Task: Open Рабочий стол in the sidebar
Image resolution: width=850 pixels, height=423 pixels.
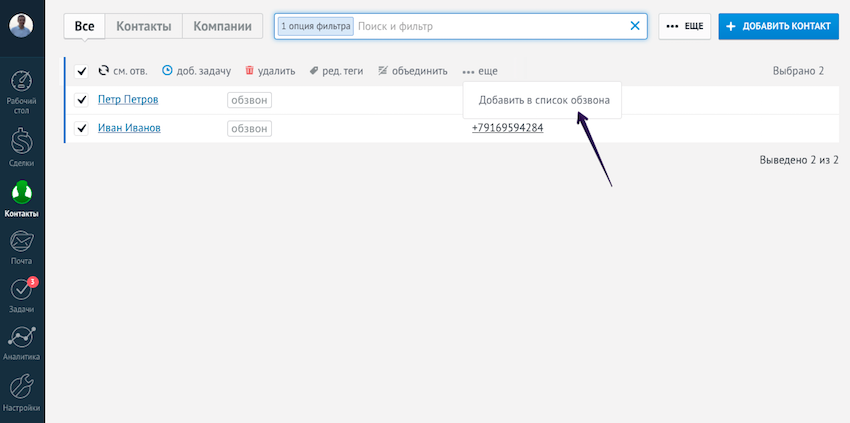Action: pos(22,92)
